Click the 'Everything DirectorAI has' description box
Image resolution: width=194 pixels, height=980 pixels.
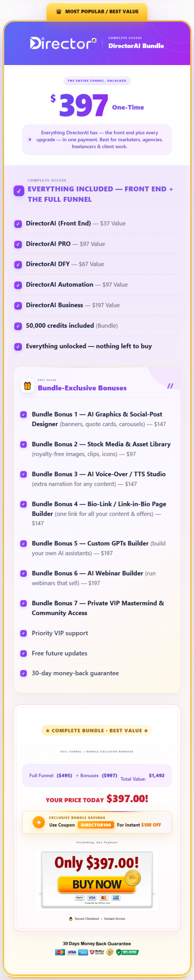(x=97, y=140)
